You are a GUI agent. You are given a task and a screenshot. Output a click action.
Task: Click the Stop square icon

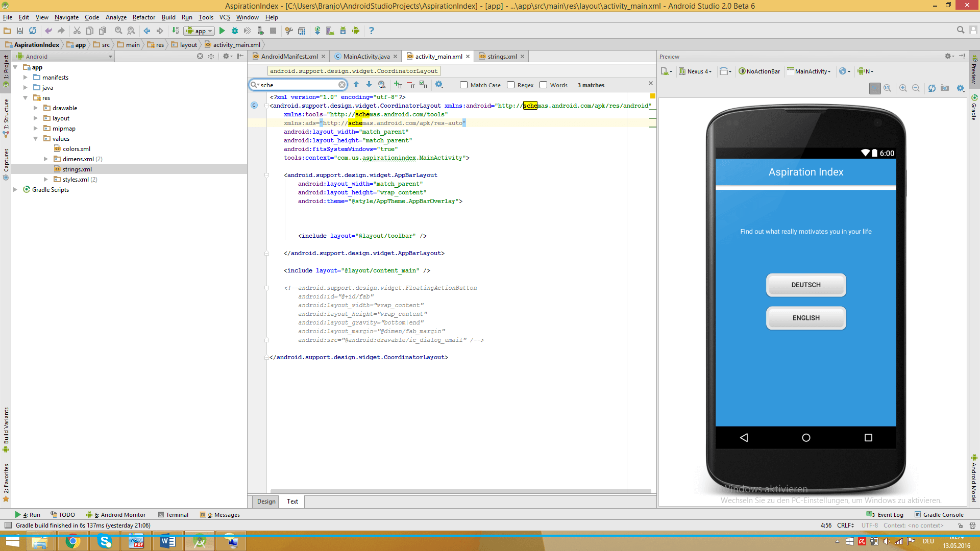pyautogui.click(x=273, y=31)
